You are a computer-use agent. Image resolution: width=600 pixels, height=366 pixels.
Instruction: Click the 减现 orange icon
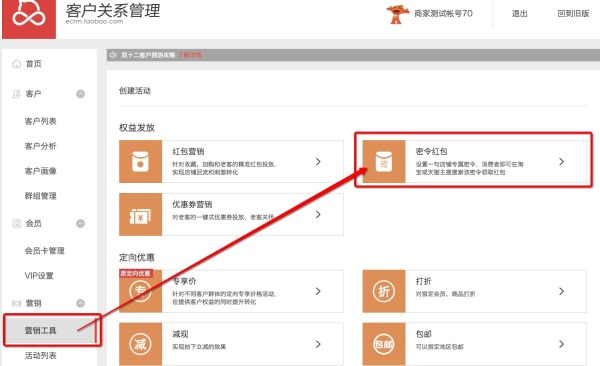coord(140,344)
